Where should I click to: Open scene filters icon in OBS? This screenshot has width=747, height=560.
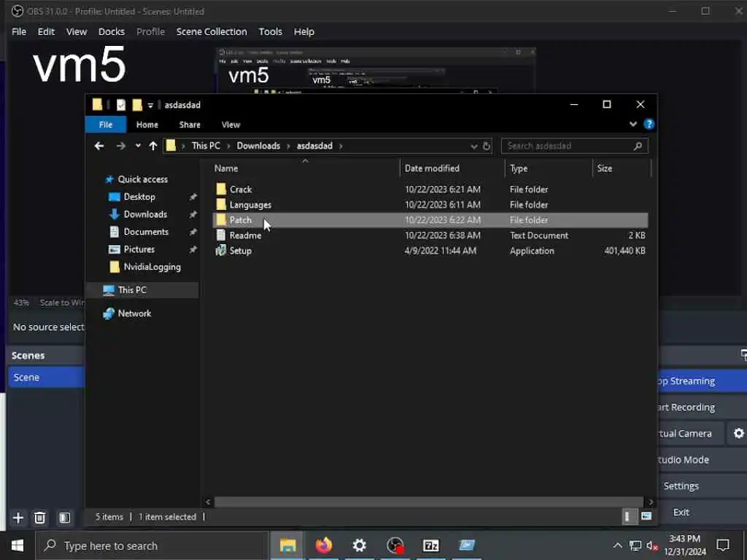click(64, 518)
